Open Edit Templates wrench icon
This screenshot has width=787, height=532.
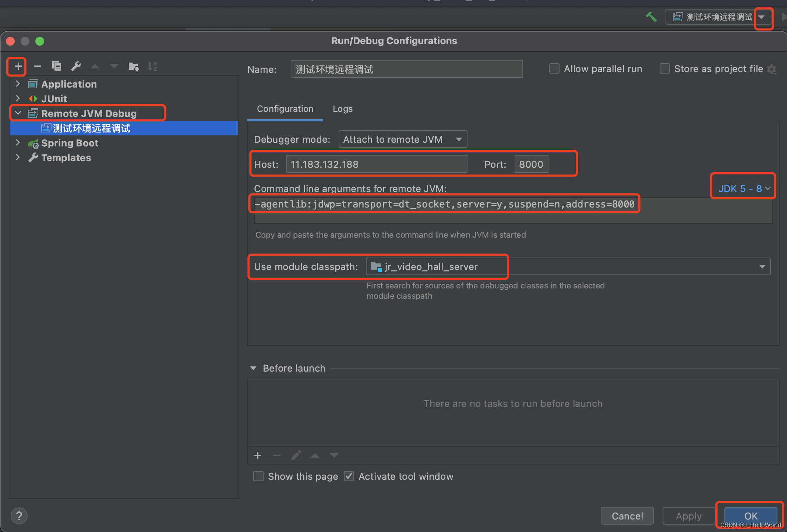coord(76,66)
